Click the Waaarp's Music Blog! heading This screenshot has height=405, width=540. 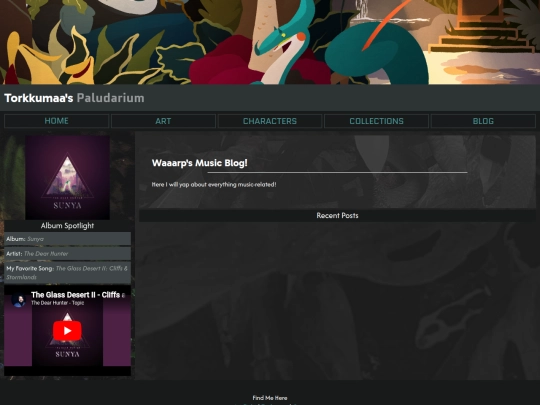[200, 163]
